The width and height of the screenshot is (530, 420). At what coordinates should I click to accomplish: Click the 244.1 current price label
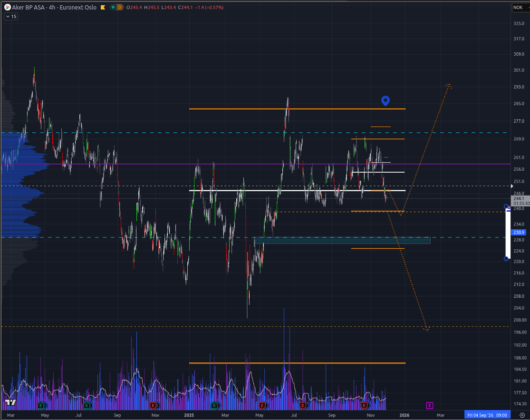coord(519,198)
